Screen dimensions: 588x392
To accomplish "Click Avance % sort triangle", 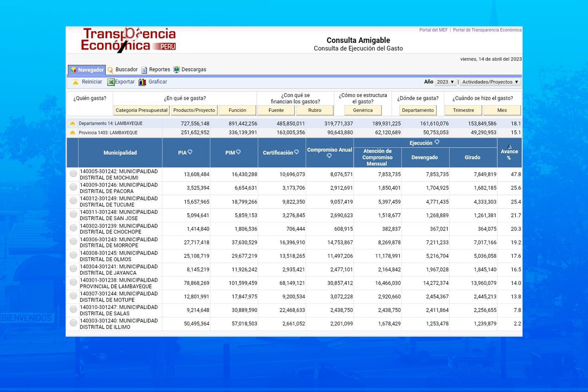I will 510,146.
